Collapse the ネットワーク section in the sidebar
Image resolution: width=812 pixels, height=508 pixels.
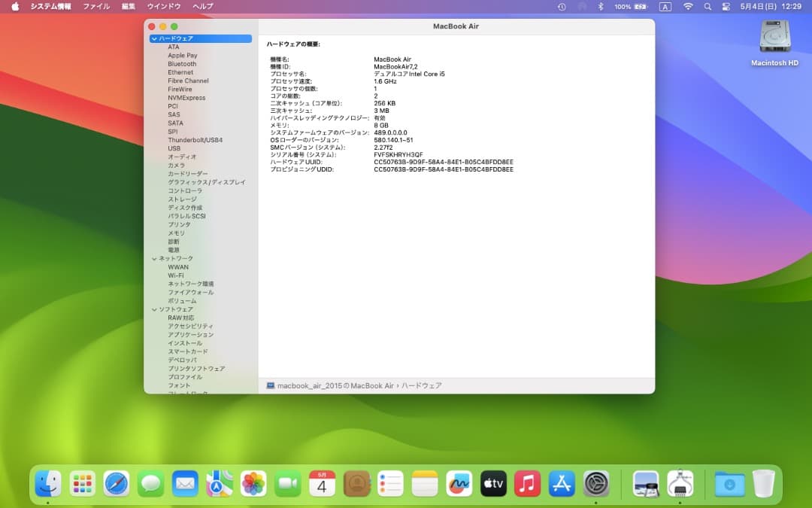[x=154, y=257]
